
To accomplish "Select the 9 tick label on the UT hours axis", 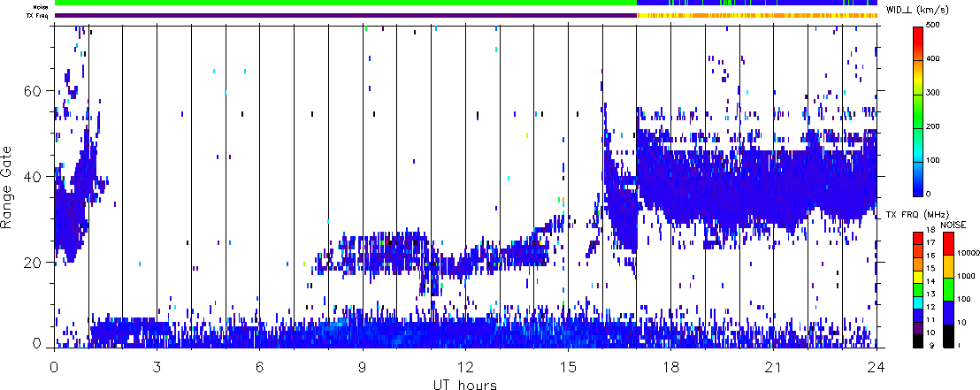I will (363, 367).
